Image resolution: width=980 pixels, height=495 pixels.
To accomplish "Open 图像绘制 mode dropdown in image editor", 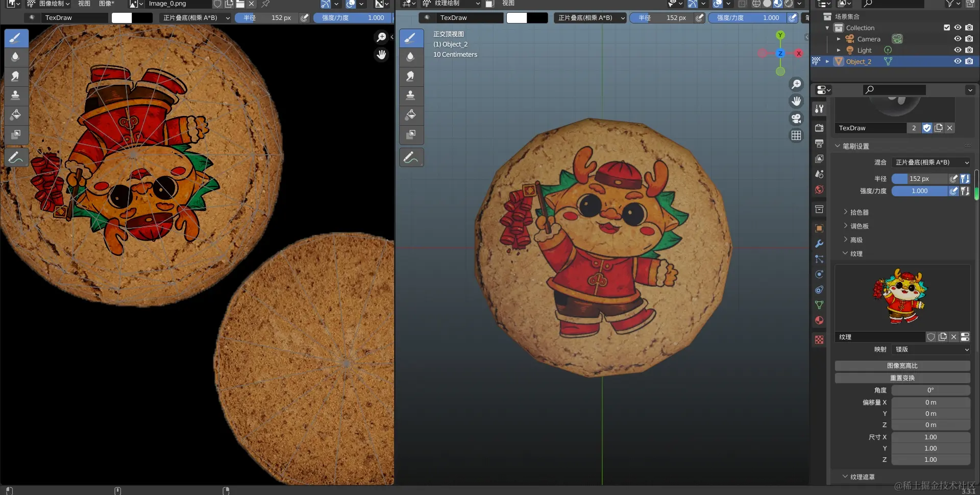I will point(48,4).
